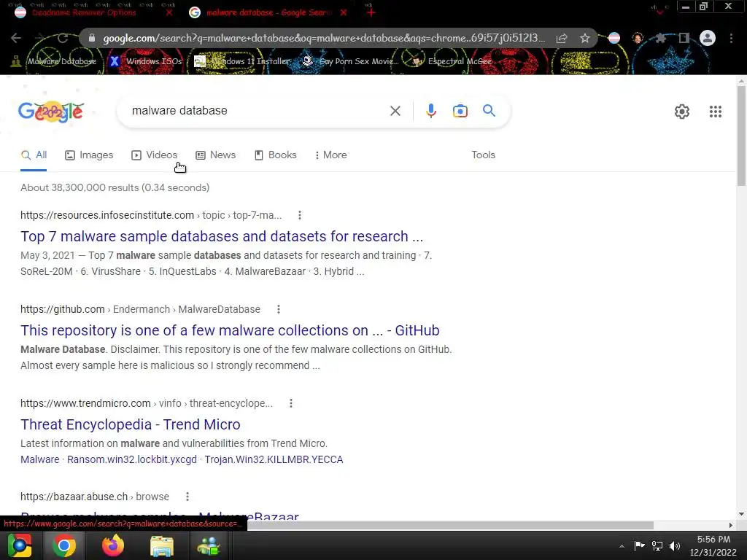Image resolution: width=747 pixels, height=560 pixels.
Task: Open Google Lens camera search
Action: pyautogui.click(x=460, y=111)
